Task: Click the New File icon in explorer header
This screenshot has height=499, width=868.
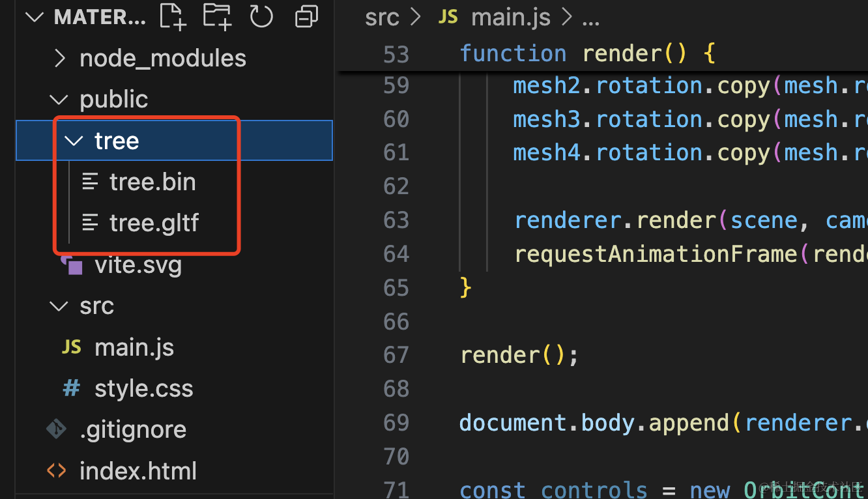Action: pyautogui.click(x=173, y=17)
